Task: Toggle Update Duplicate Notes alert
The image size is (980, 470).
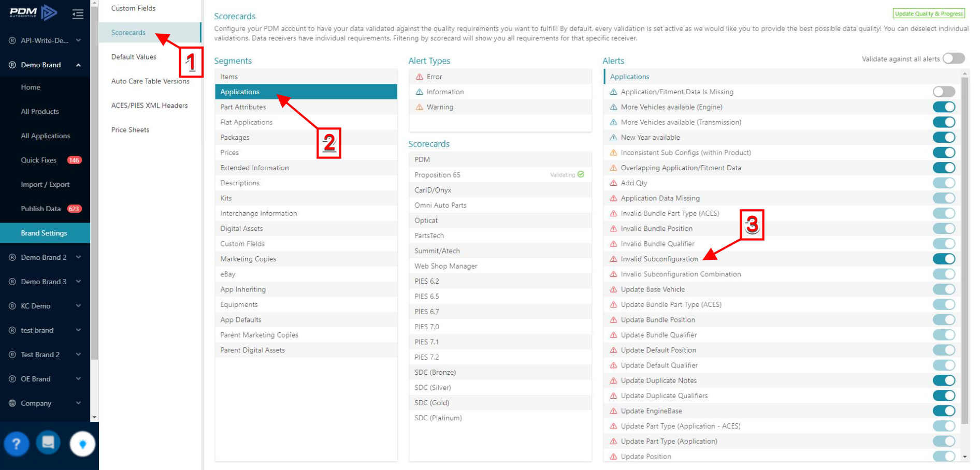Action: 944,380
